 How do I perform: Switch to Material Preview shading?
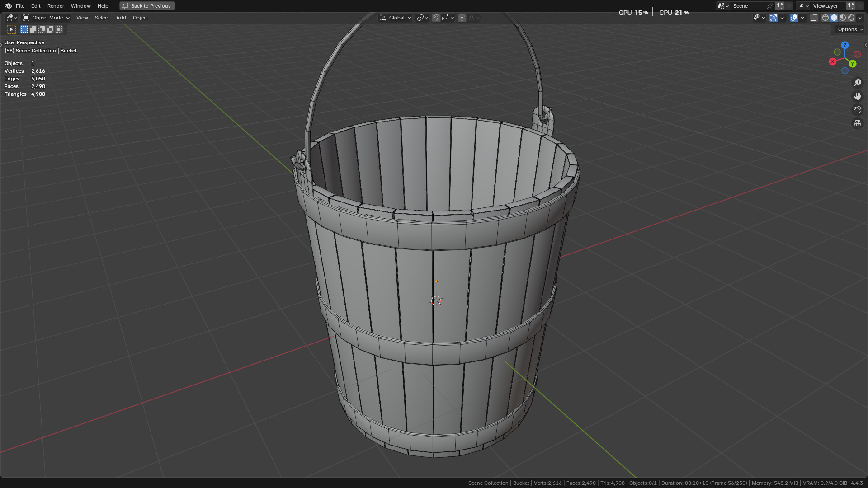(843, 18)
